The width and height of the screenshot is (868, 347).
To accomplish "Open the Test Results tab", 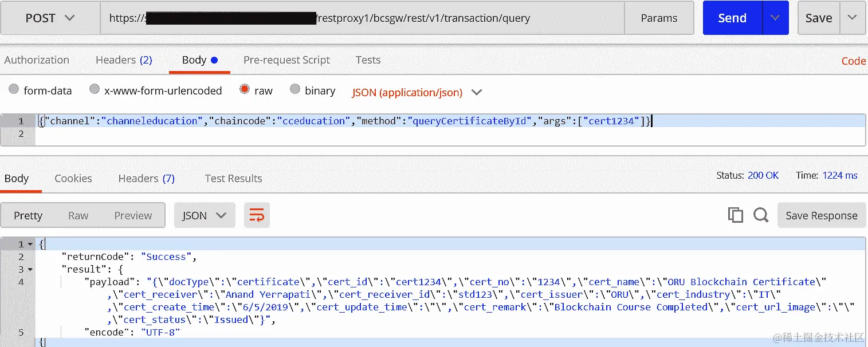I will (233, 178).
